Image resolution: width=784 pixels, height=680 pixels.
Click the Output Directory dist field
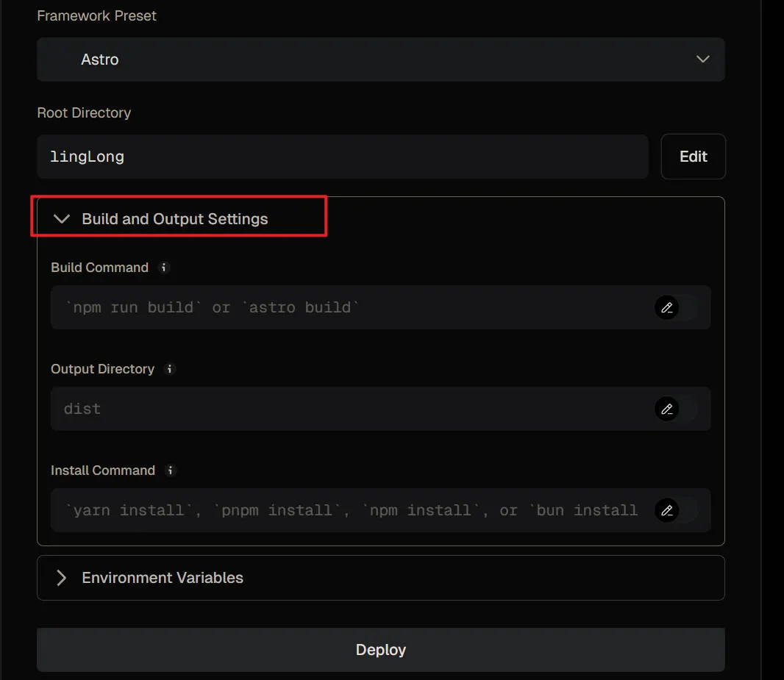346,409
